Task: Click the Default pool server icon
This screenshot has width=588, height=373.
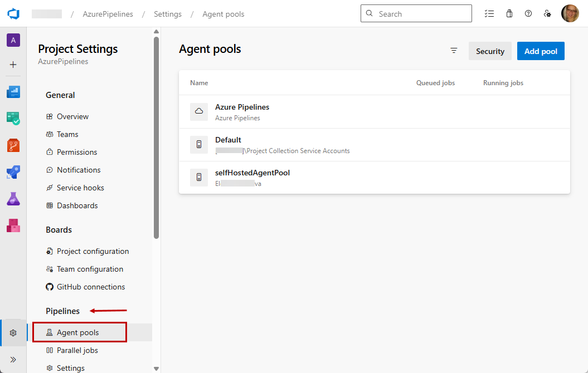Action: click(x=199, y=145)
